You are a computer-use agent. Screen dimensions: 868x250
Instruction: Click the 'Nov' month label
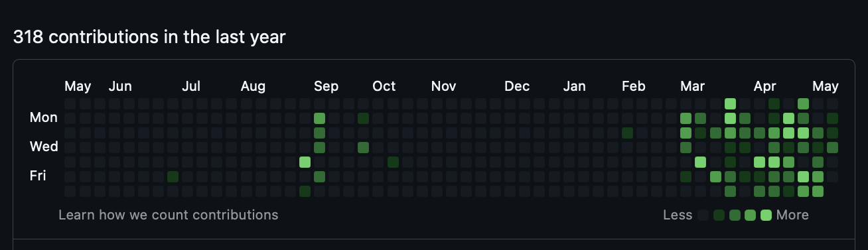pos(443,86)
